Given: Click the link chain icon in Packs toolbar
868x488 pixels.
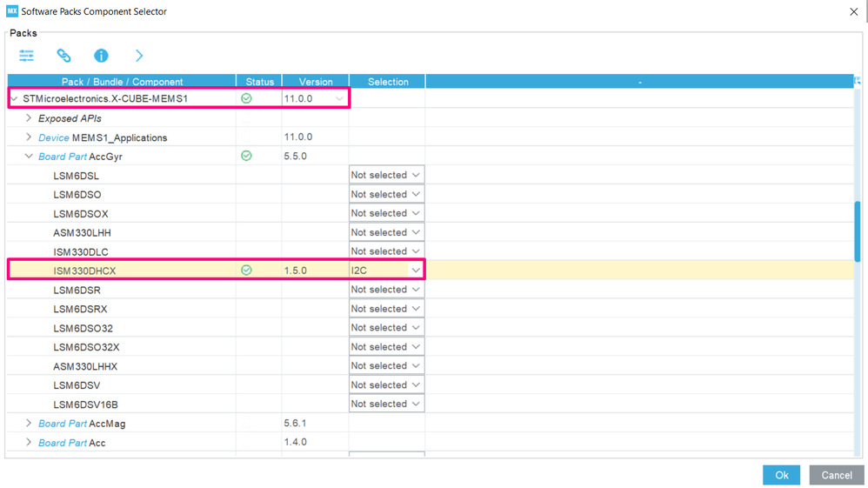Looking at the screenshot, I should pyautogui.click(x=63, y=56).
